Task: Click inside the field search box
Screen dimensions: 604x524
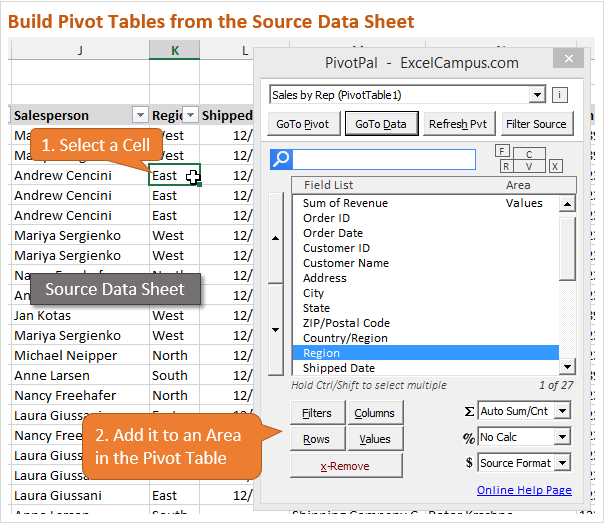Action: coord(385,159)
